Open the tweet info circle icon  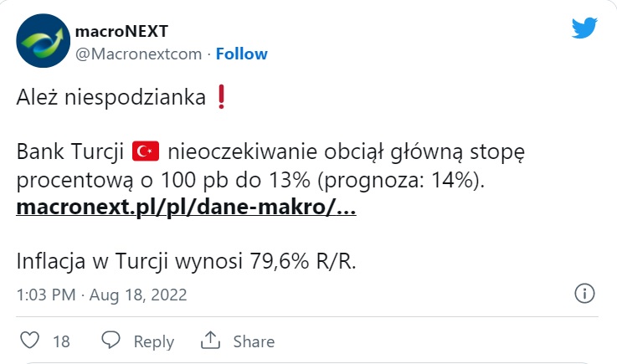[x=584, y=294]
